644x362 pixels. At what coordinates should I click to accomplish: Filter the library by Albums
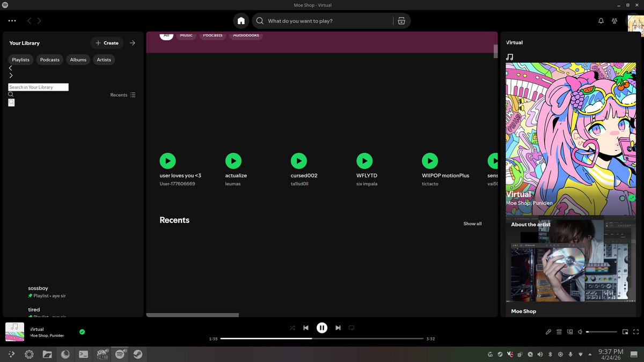click(x=78, y=60)
